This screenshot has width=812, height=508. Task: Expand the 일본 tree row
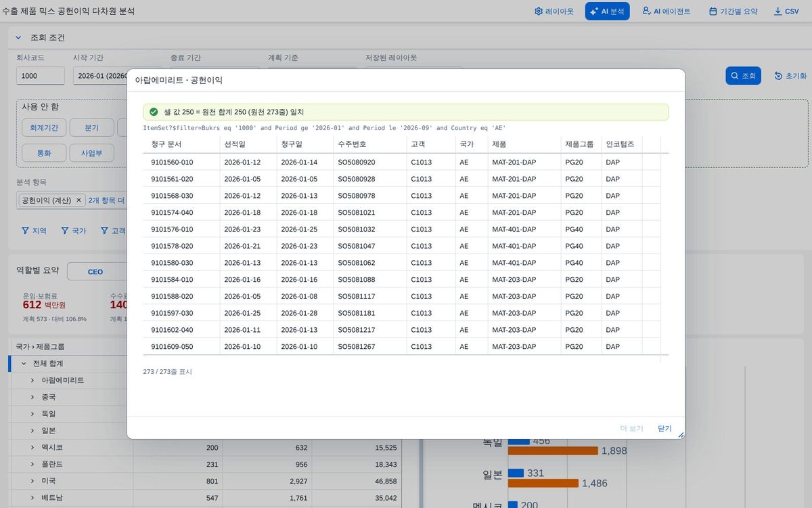pyautogui.click(x=32, y=431)
